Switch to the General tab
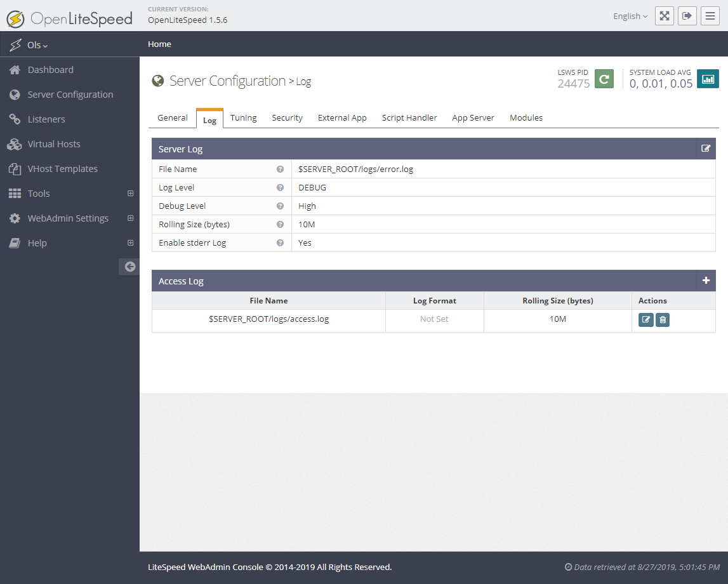The height and width of the screenshot is (584, 728). pyautogui.click(x=172, y=118)
